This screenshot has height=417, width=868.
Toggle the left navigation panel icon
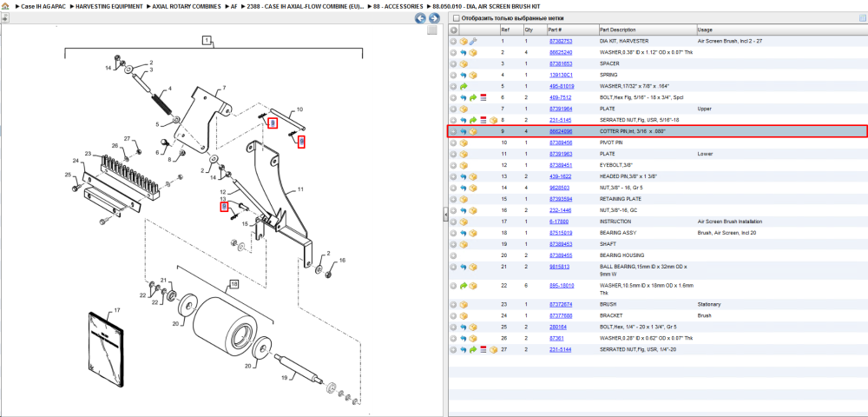point(4,17)
